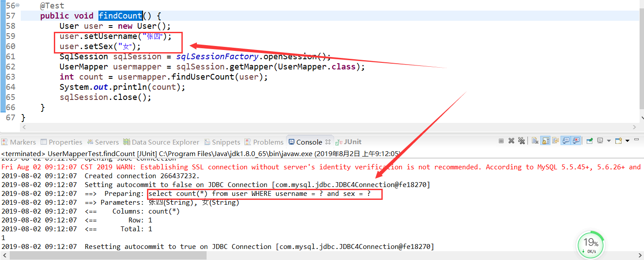Open the Problems tab
644x260 pixels.
(x=264, y=142)
